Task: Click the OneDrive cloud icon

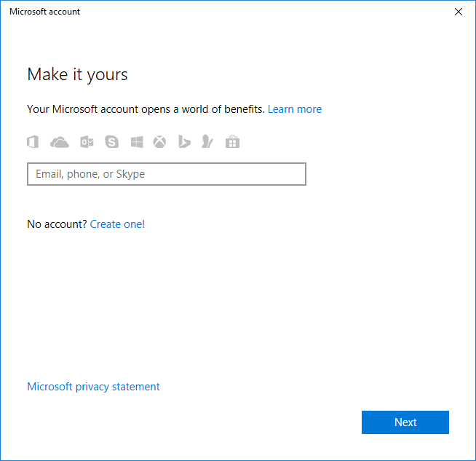Action: [x=60, y=142]
